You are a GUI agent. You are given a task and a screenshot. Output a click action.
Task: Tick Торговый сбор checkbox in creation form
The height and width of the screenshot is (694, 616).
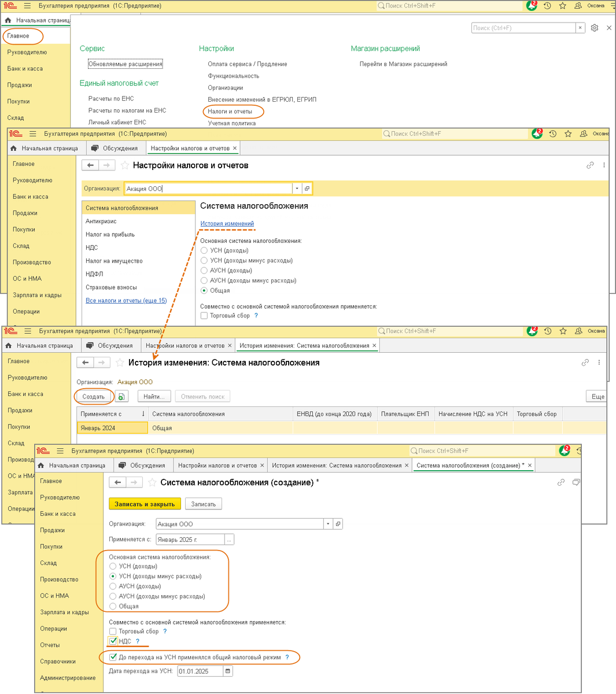tap(113, 632)
